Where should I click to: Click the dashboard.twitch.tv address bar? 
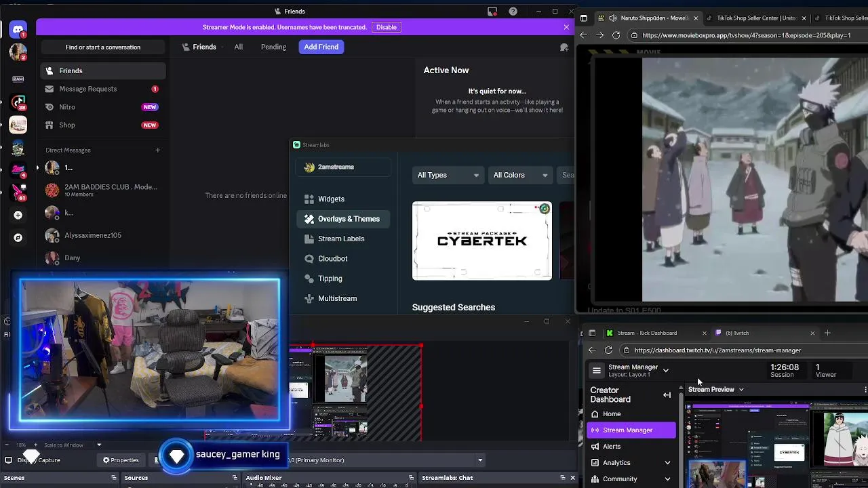click(743, 350)
